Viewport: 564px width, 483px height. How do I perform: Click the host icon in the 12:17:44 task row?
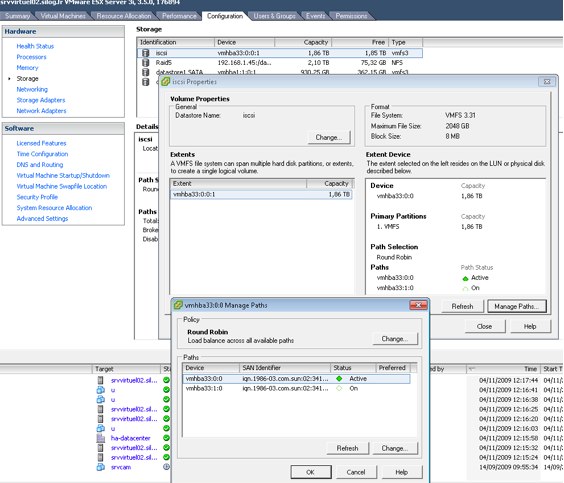[100, 380]
